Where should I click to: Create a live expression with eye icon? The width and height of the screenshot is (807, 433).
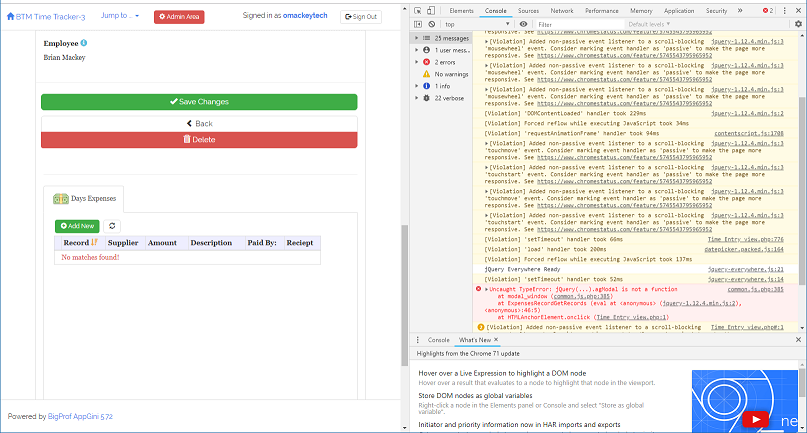click(523, 24)
